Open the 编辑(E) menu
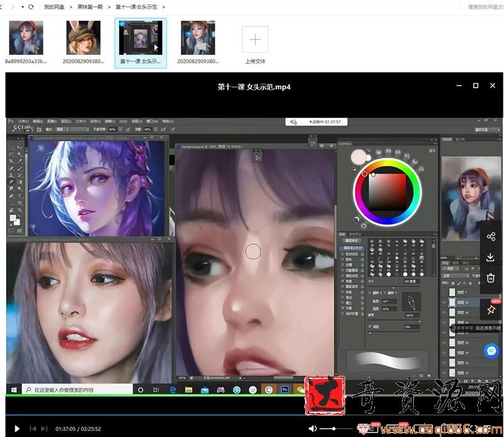Viewport: 504px width, 437px height. coord(38,121)
